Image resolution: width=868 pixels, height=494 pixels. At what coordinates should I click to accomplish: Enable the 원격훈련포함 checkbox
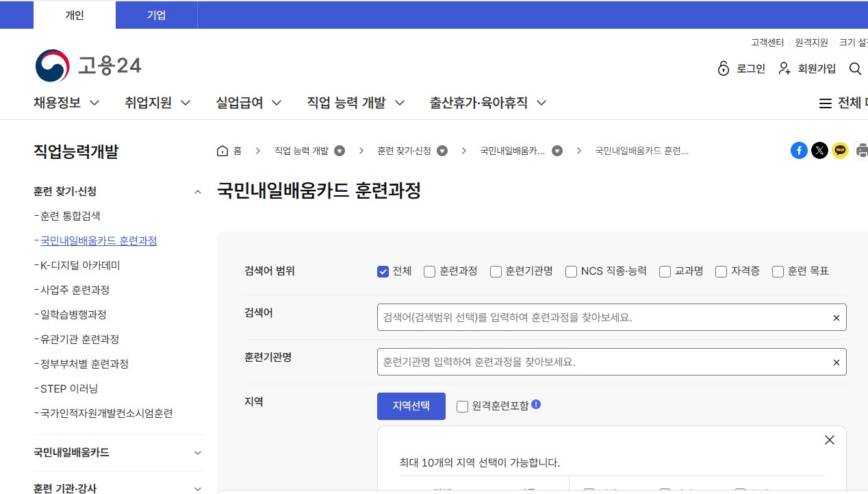point(463,406)
